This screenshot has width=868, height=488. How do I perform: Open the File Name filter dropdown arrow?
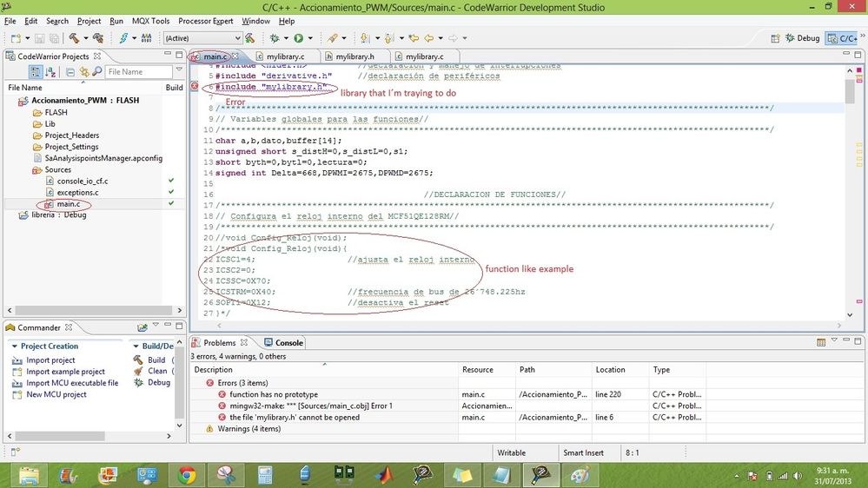[179, 70]
